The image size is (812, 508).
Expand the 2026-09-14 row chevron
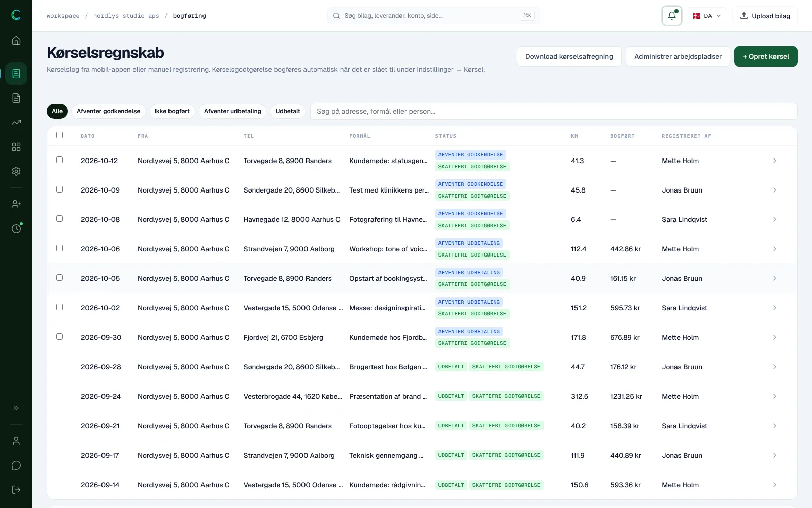point(775,485)
